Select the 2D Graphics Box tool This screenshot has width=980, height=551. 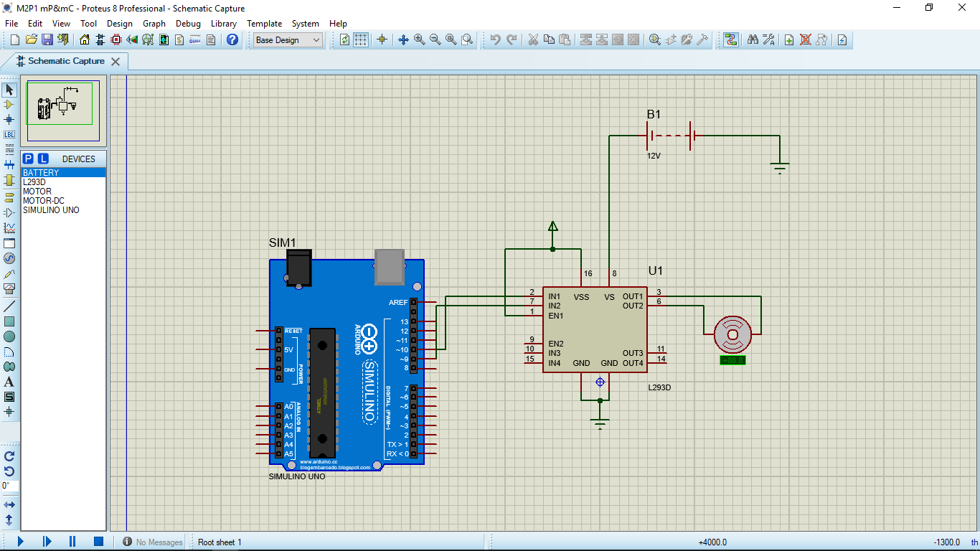(9, 321)
